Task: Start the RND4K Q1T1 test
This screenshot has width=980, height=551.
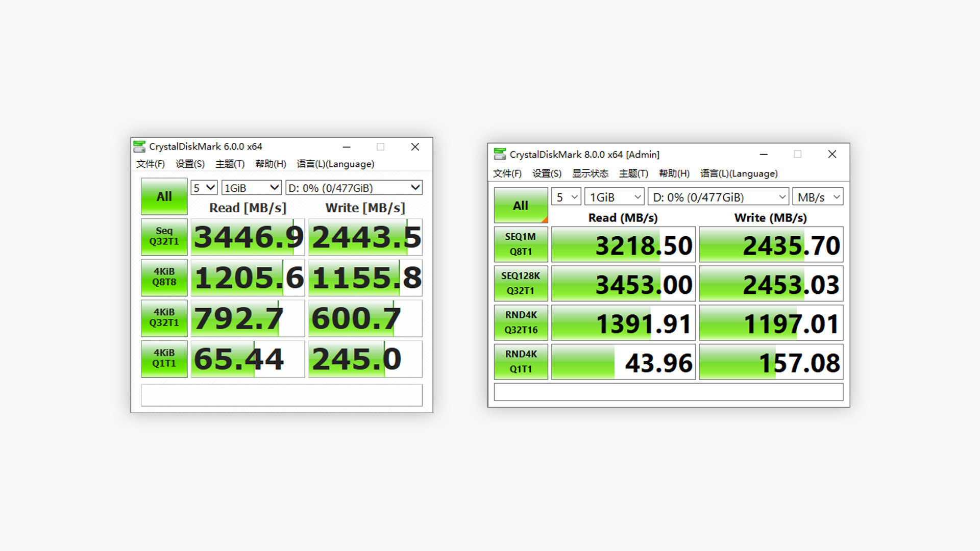Action: [521, 362]
